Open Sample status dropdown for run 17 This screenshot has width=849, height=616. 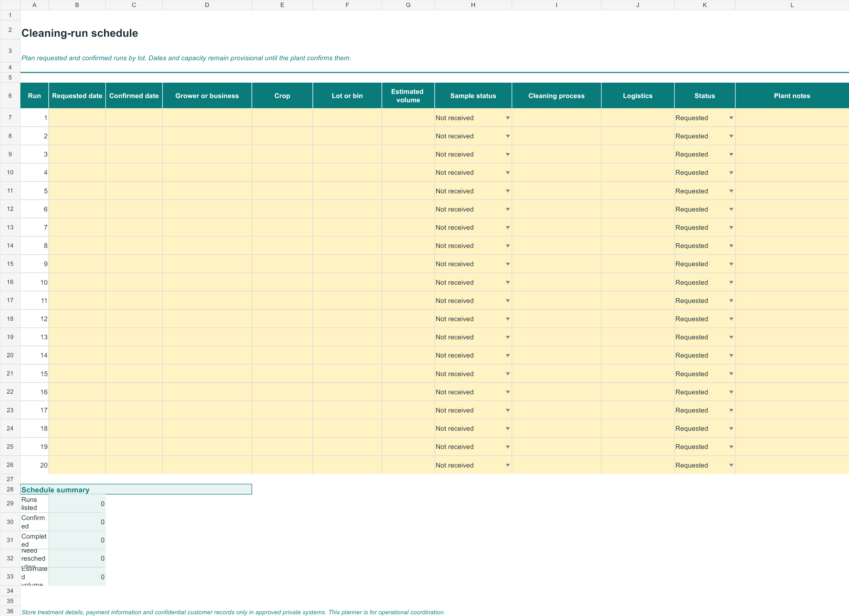[x=508, y=410]
